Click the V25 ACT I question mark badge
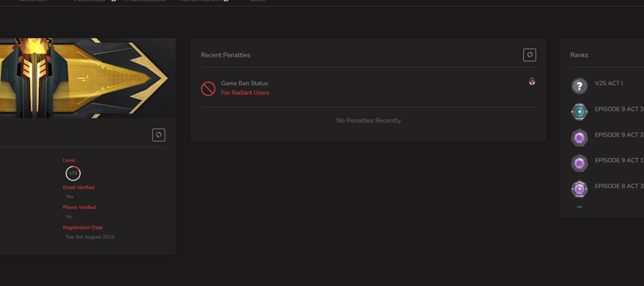 click(x=579, y=87)
